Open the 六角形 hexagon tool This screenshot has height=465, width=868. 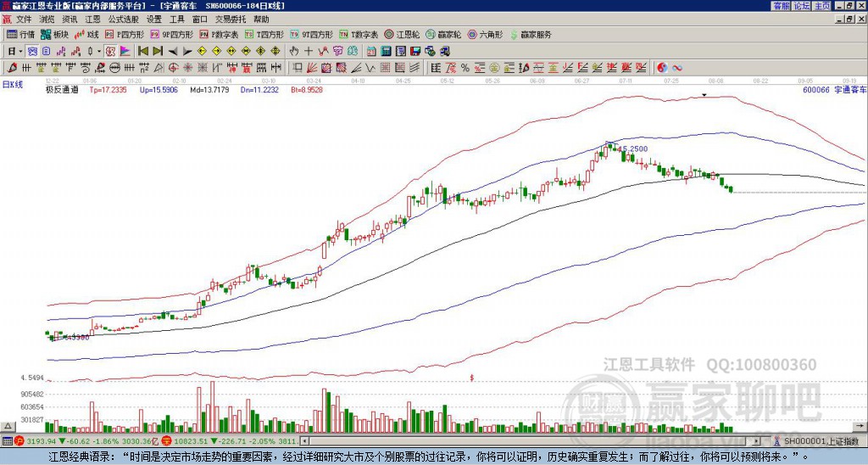(485, 34)
